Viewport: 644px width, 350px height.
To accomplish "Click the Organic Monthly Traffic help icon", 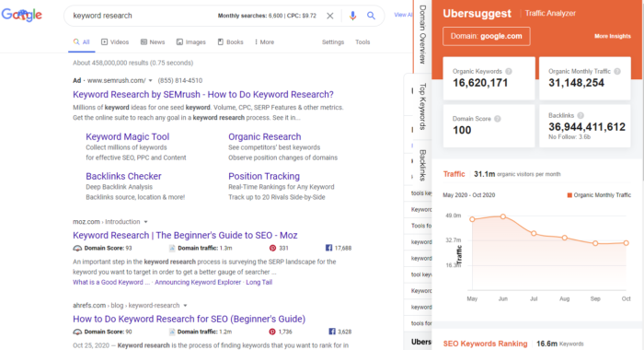I will 617,71.
